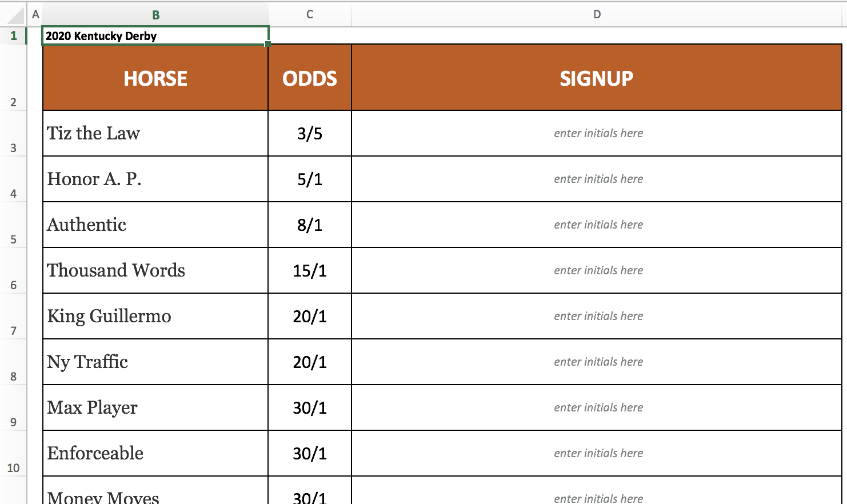Viewport: 847px width, 504px height.
Task: Select column B header
Action: [x=155, y=15]
